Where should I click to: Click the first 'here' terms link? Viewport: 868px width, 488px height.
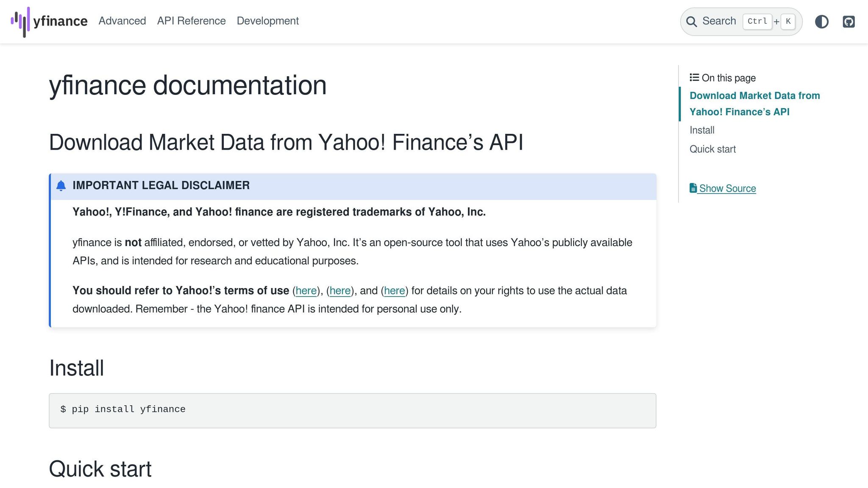click(306, 291)
